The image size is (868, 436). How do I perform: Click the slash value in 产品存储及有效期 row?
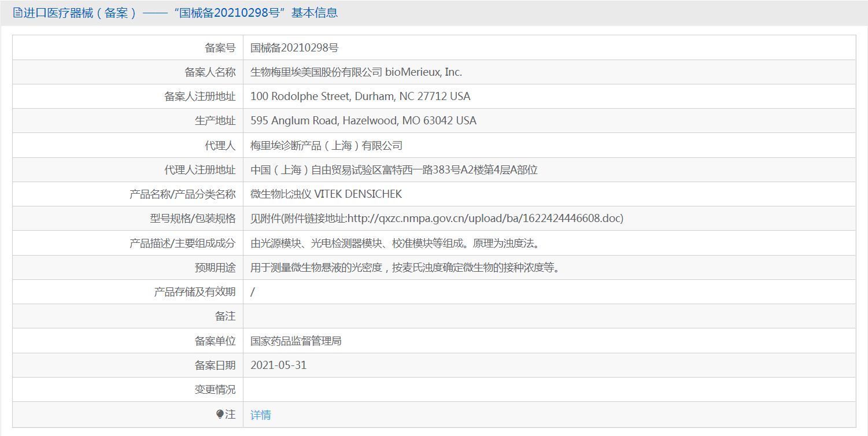(x=253, y=292)
